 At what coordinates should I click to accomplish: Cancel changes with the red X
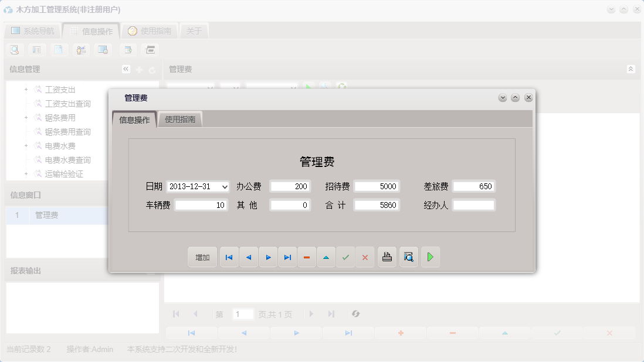coord(365,257)
